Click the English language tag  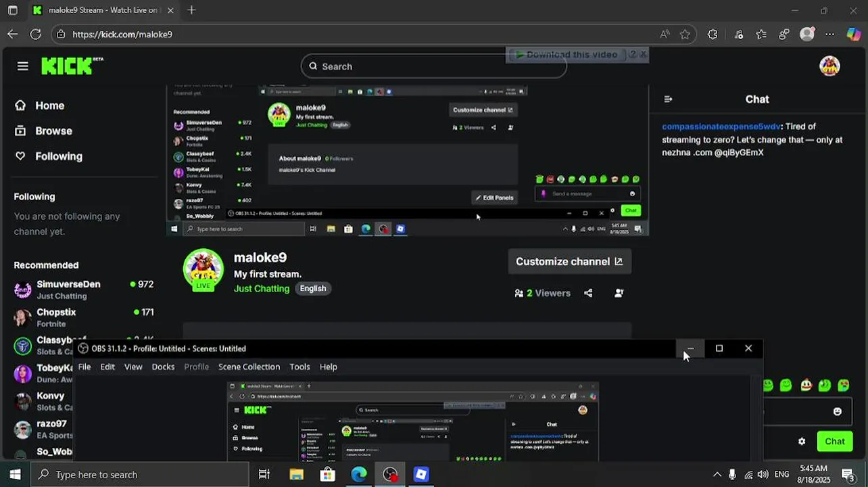coord(313,289)
